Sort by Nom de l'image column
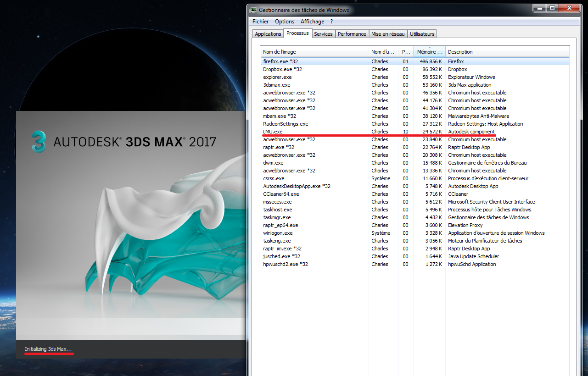588x376 pixels. (314, 52)
